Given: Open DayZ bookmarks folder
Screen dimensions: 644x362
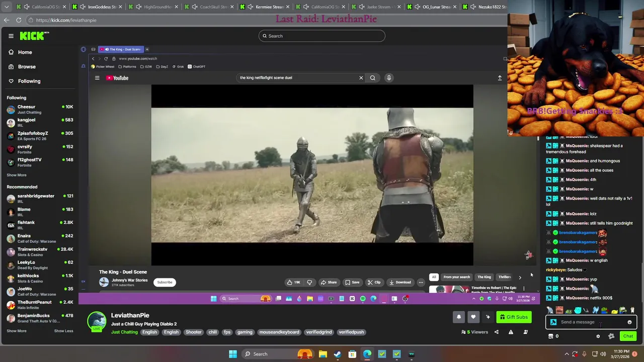Looking at the screenshot, I should click(162, 66).
